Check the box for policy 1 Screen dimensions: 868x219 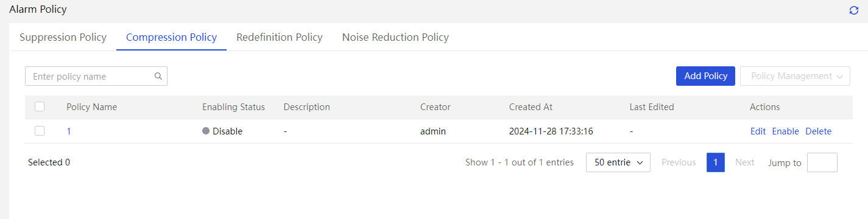pyautogui.click(x=40, y=131)
